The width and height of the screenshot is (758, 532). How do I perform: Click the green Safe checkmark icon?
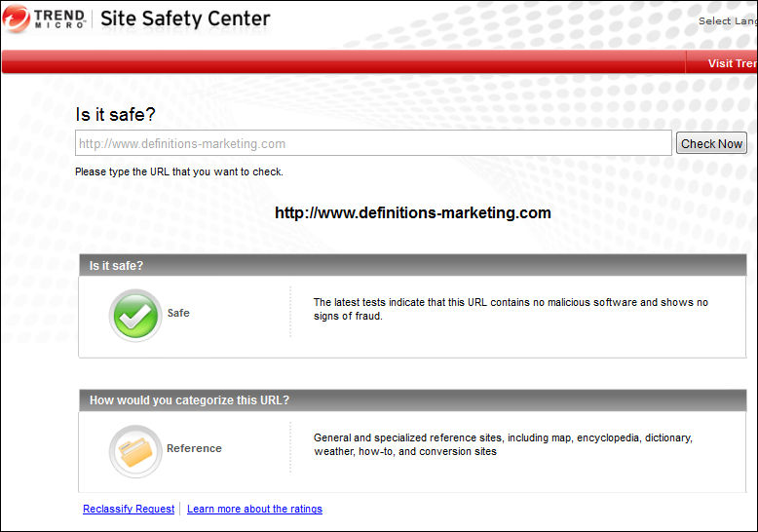coord(135,315)
